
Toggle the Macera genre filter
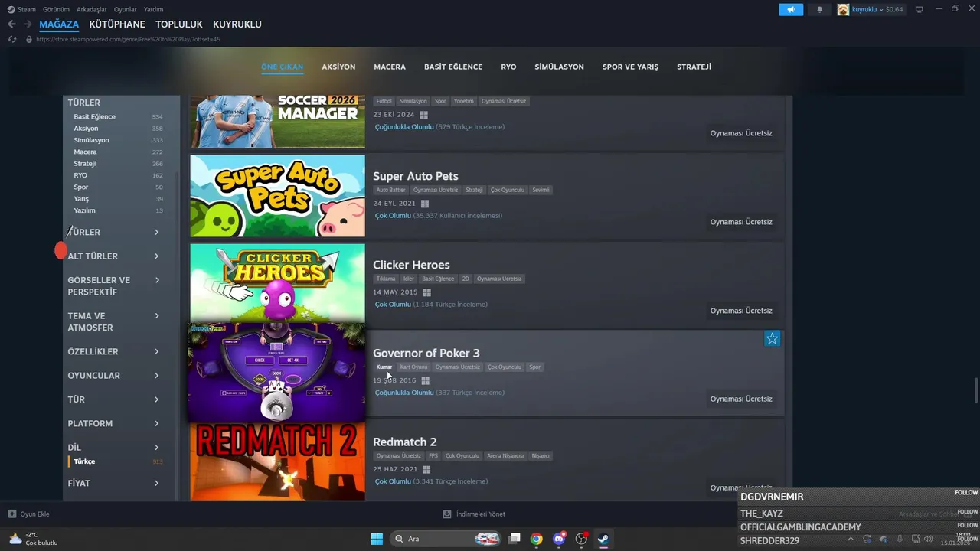coord(118,152)
